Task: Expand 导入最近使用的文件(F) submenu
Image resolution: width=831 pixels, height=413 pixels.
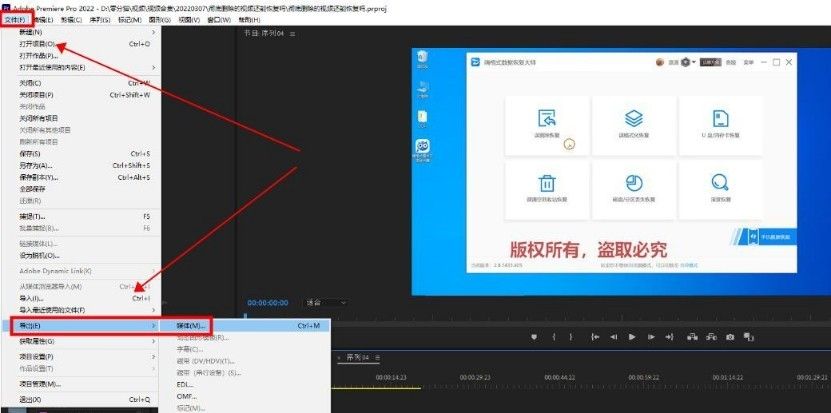Action: pos(82,310)
